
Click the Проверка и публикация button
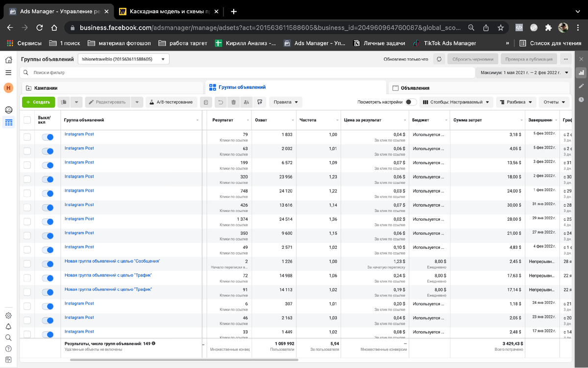point(529,59)
